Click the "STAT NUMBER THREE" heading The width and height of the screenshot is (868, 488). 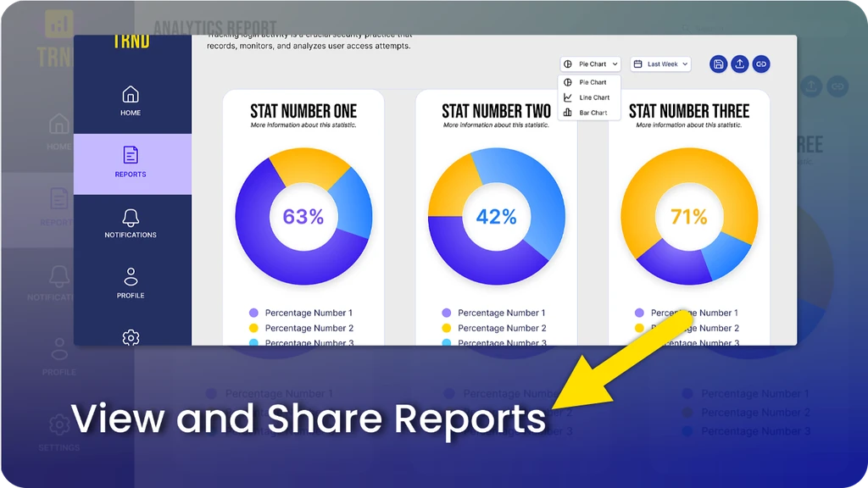[688, 111]
